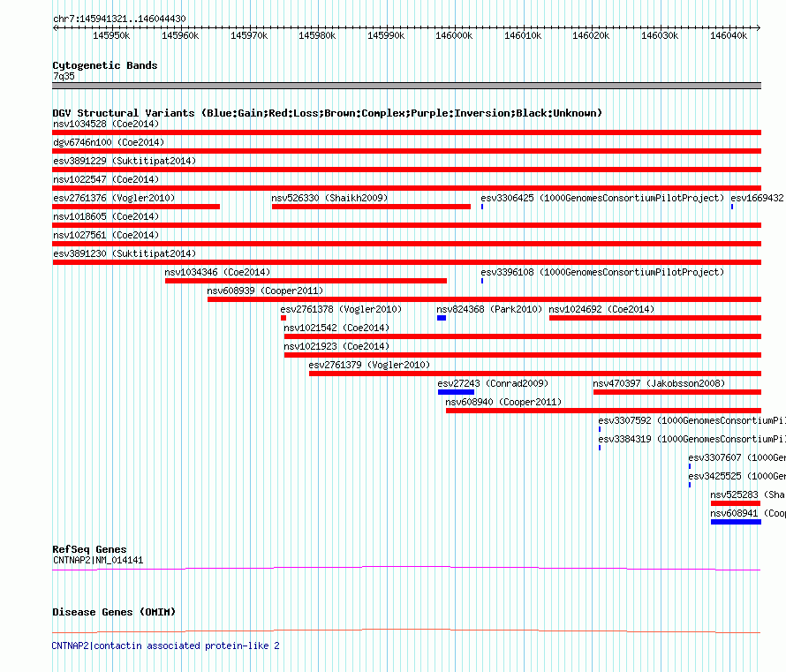Click blue tick mark under esv3306425
The width and height of the screenshot is (786, 672).
point(482,207)
